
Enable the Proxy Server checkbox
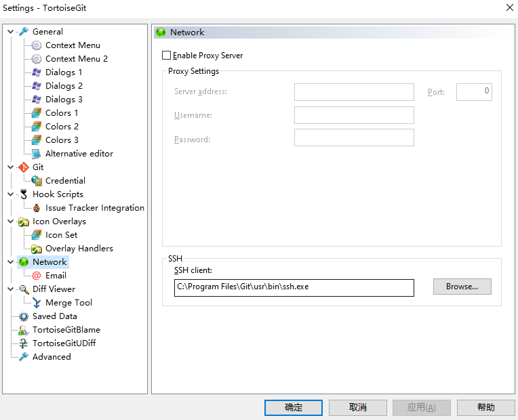(x=167, y=55)
